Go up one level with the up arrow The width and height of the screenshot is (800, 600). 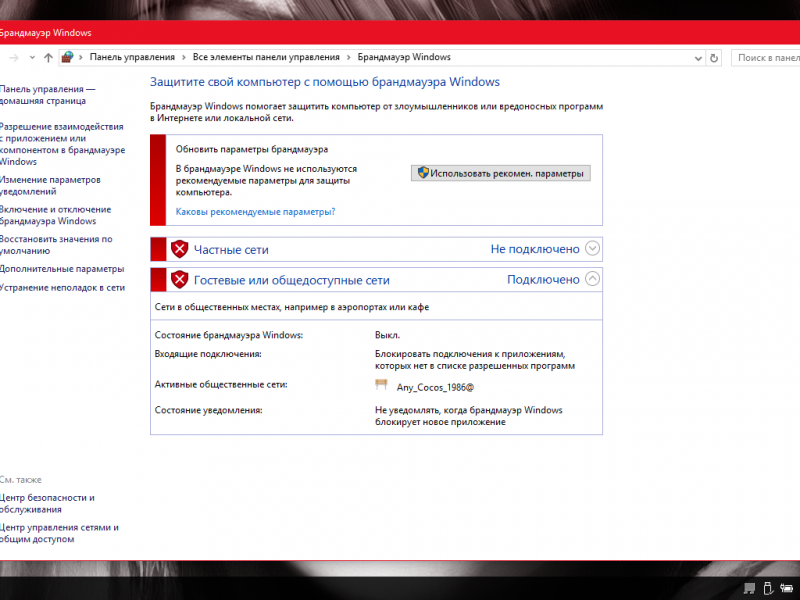coord(48,58)
